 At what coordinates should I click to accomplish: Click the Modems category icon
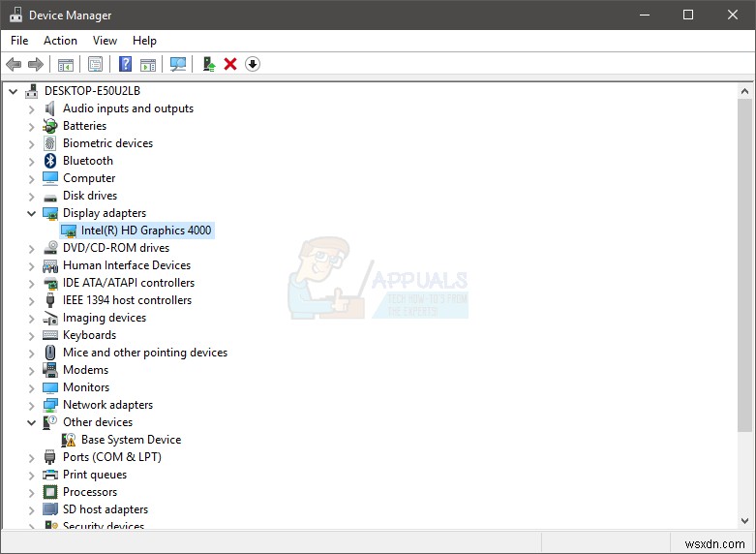click(50, 370)
